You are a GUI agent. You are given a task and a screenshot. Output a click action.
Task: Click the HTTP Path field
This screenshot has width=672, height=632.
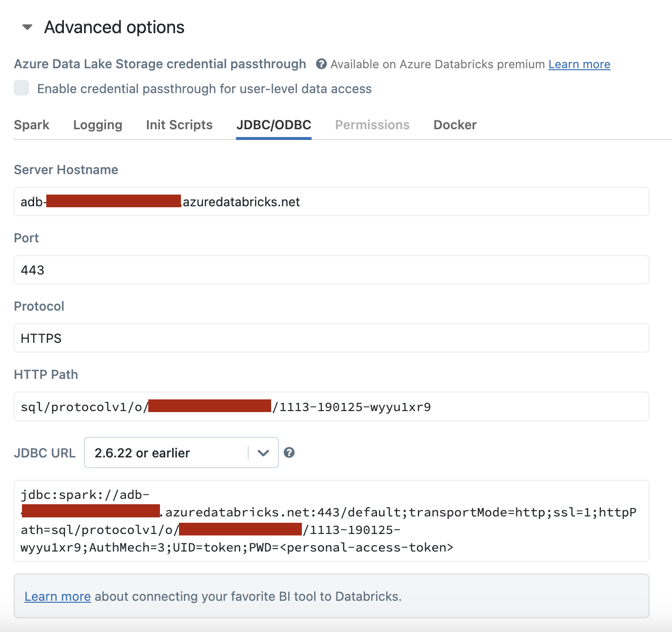pyautogui.click(x=332, y=406)
